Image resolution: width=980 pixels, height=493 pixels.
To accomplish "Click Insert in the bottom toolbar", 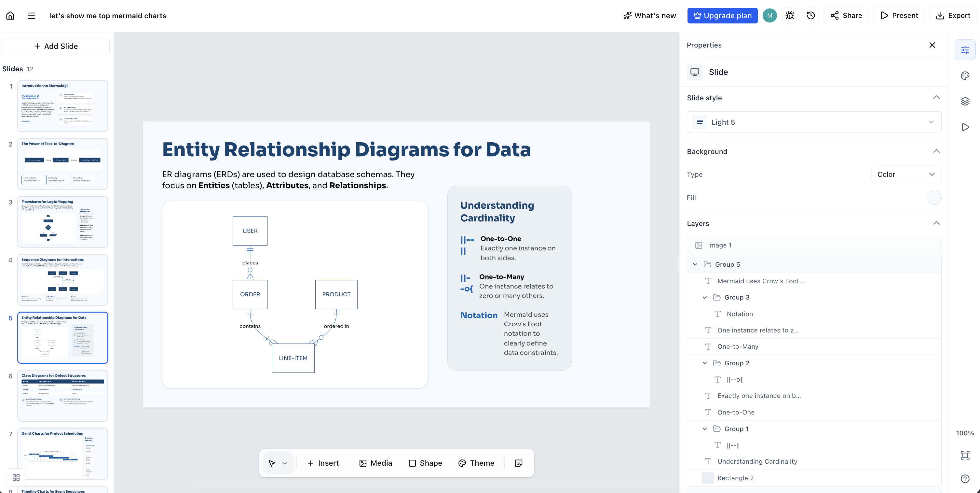I will click(323, 463).
